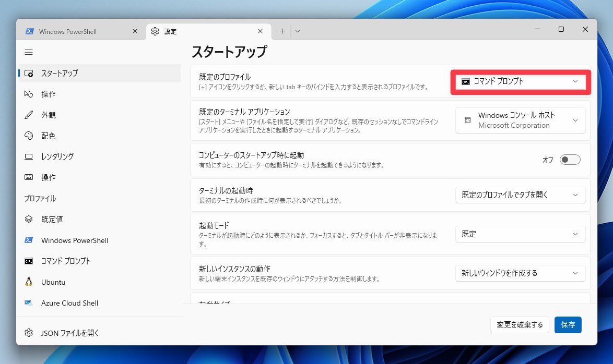This screenshot has height=364, width=613.
Task: Click 変更を破棄する (Discard changes) button
Action: pyautogui.click(x=520, y=324)
